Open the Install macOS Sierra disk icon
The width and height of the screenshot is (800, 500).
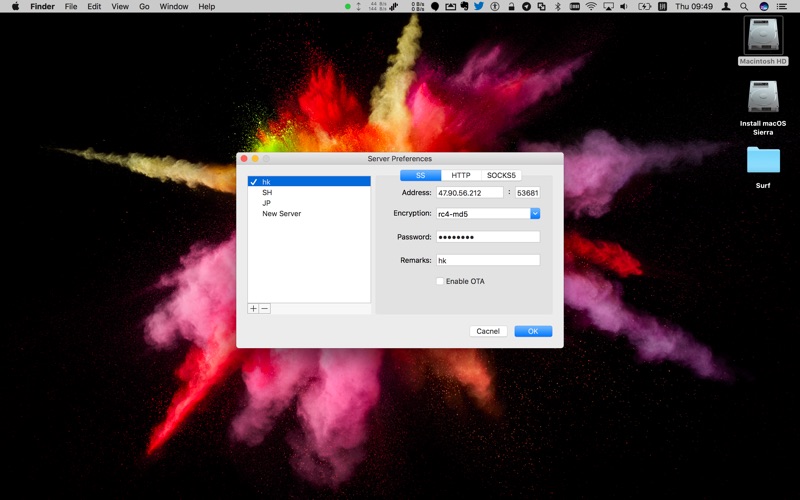(763, 99)
